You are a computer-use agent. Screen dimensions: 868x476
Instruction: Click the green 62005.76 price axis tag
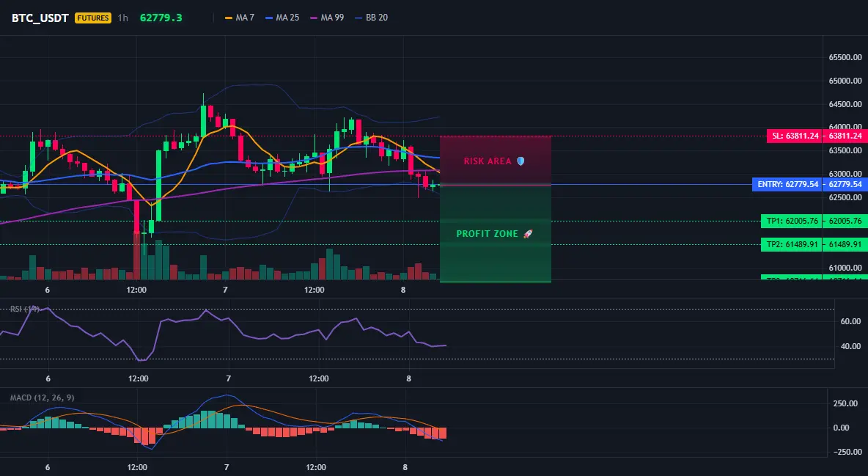tap(845, 221)
